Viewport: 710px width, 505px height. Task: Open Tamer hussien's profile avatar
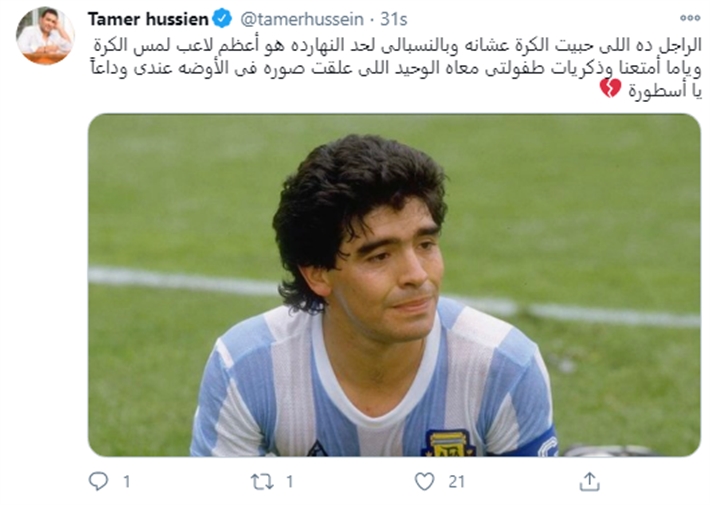(45, 36)
